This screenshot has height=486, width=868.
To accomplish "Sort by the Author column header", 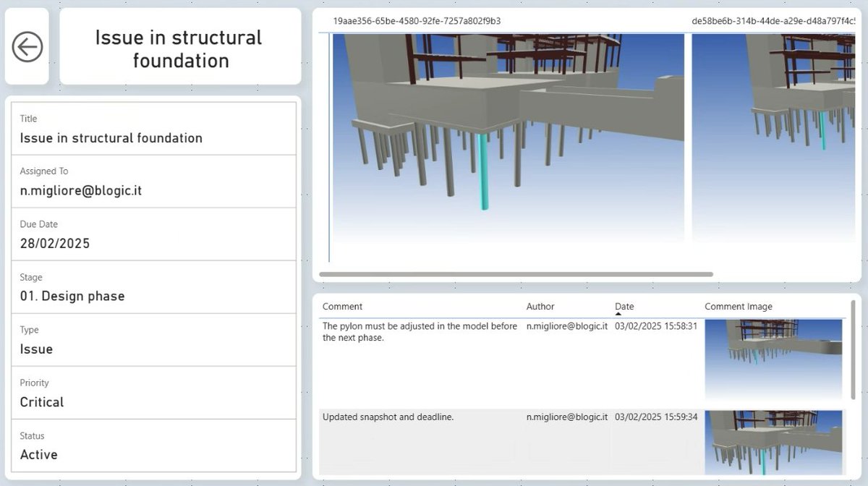I will [x=540, y=307].
